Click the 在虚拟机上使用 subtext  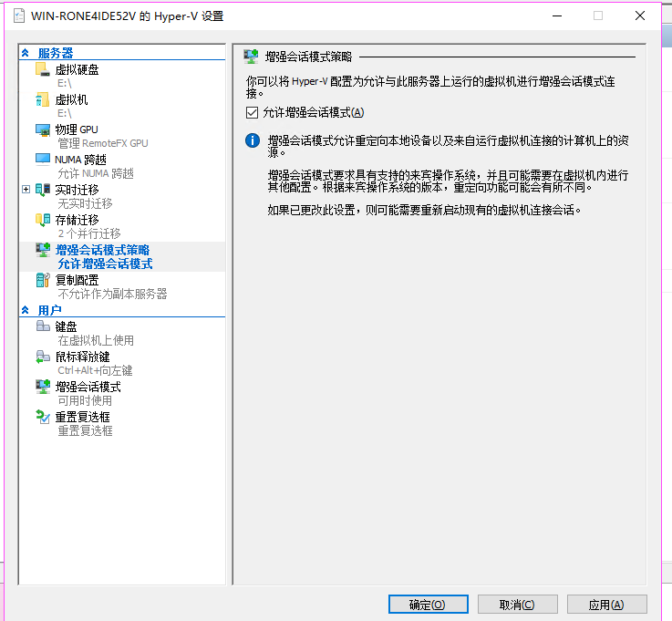pos(96,340)
